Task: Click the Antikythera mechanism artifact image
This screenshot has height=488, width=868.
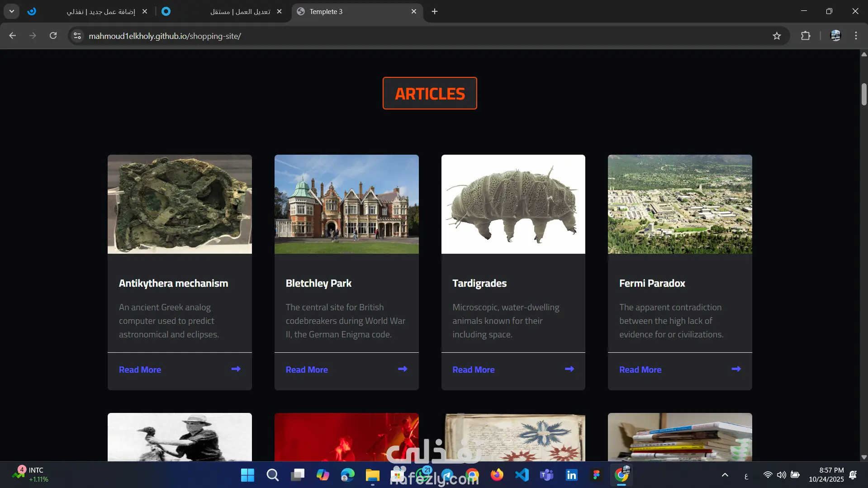Action: 180,204
